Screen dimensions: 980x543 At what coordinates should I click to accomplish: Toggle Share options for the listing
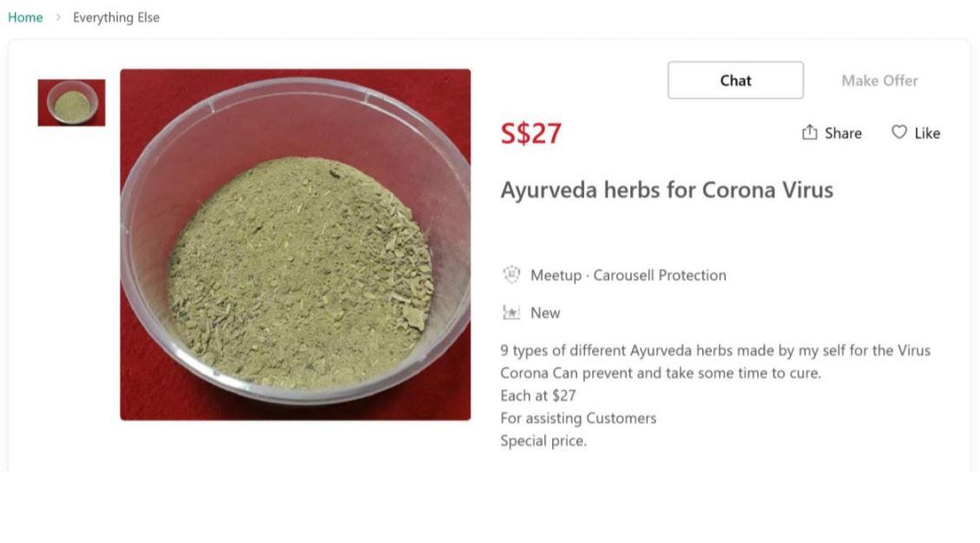[x=831, y=132]
